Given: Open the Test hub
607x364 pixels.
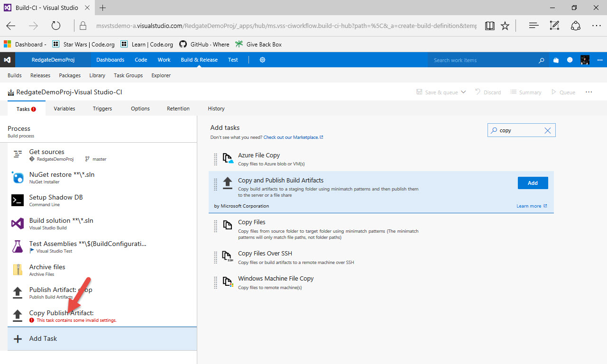Looking at the screenshot, I should point(233,60).
